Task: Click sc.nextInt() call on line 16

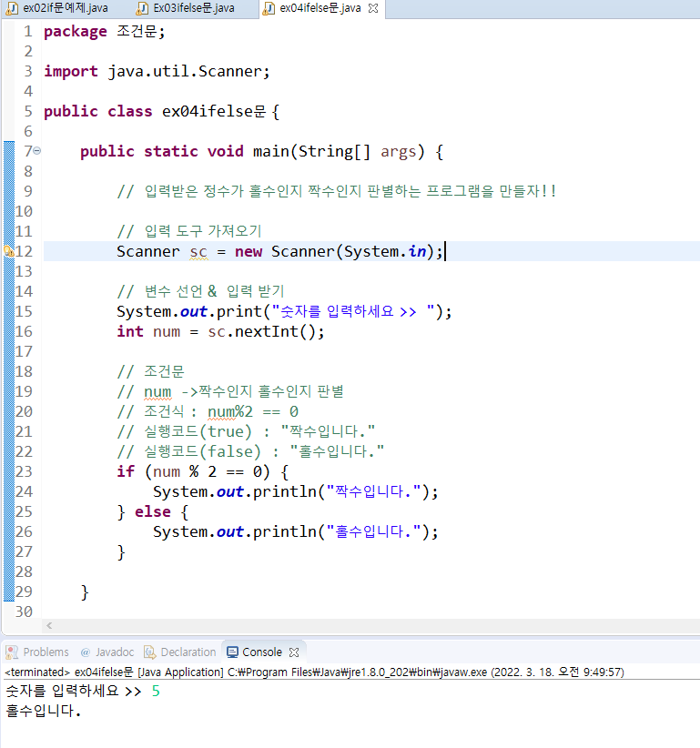Action: pyautogui.click(x=260, y=331)
